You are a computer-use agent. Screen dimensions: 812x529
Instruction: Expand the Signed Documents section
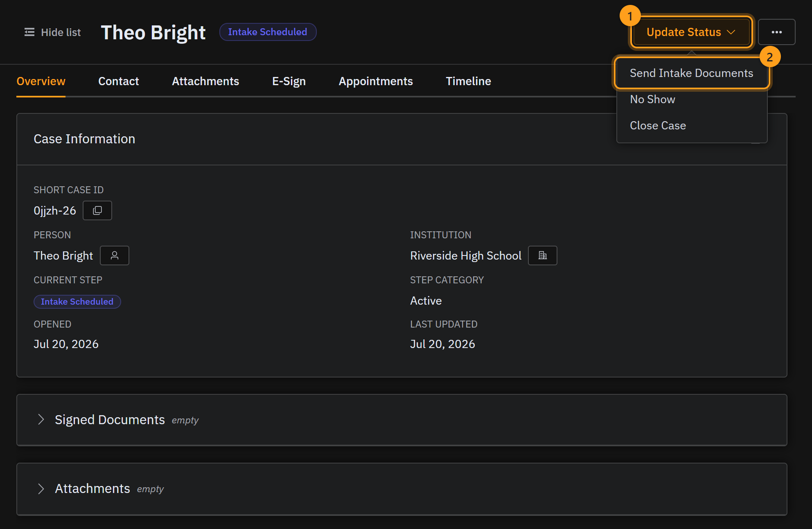(41, 419)
